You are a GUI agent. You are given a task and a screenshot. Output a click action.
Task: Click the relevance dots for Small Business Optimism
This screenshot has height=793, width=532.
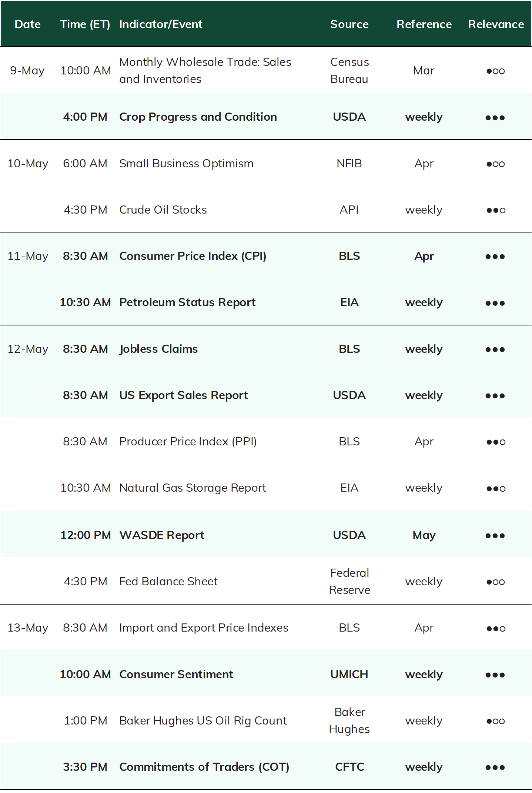pos(495,164)
